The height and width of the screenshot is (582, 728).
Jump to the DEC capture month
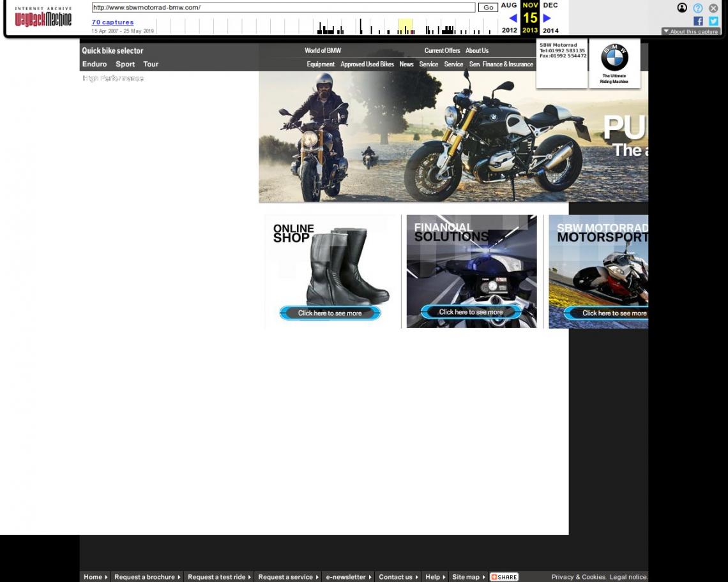550,5
